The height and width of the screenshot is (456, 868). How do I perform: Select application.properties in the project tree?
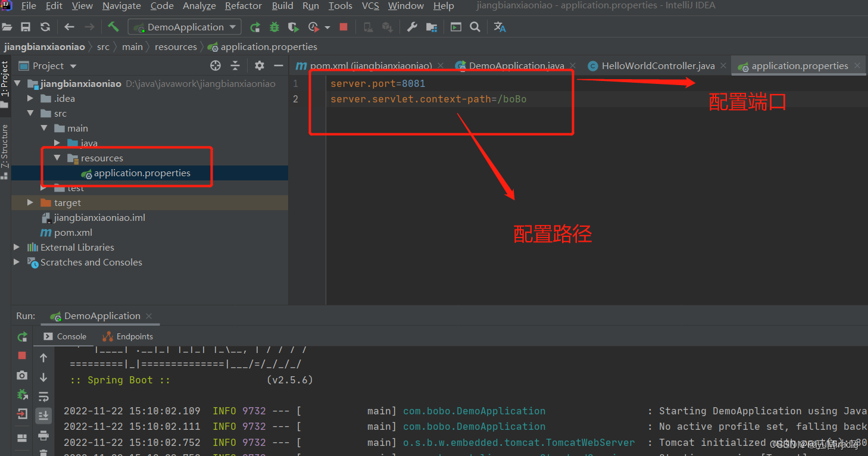coord(143,173)
